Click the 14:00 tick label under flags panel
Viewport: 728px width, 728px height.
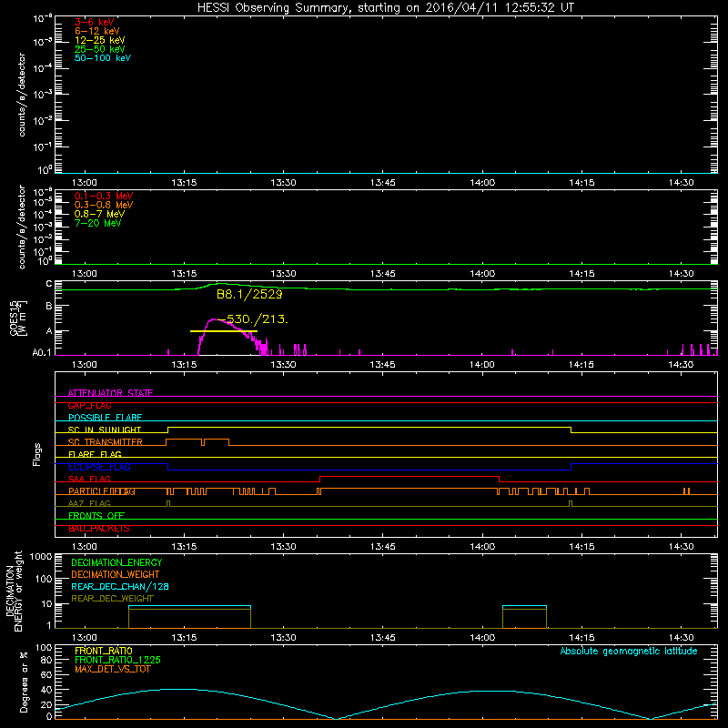tap(482, 547)
